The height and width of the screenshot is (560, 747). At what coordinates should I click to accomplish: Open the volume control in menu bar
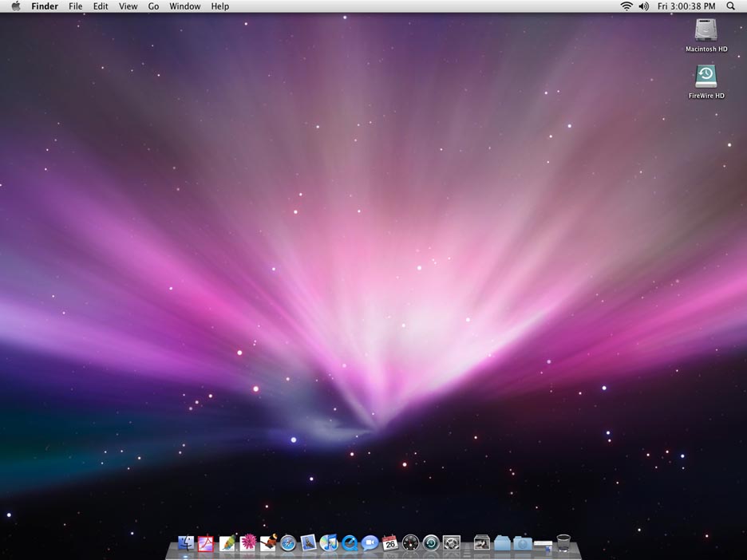pyautogui.click(x=643, y=6)
